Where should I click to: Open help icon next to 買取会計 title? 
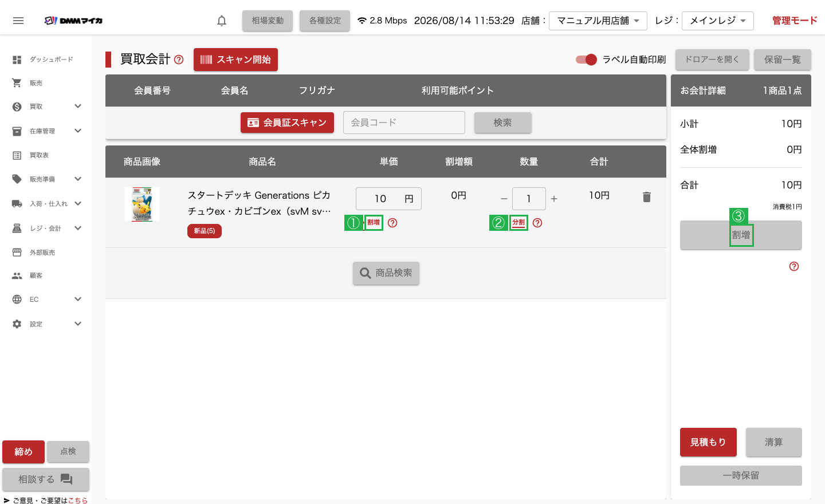pyautogui.click(x=179, y=60)
